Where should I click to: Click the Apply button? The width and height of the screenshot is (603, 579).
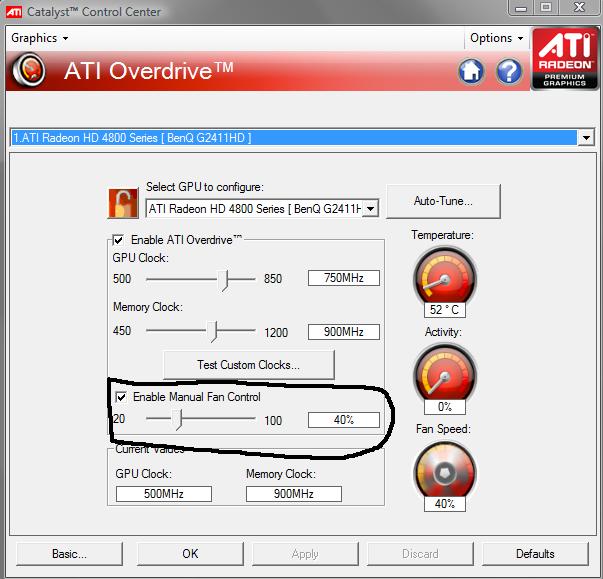305,554
